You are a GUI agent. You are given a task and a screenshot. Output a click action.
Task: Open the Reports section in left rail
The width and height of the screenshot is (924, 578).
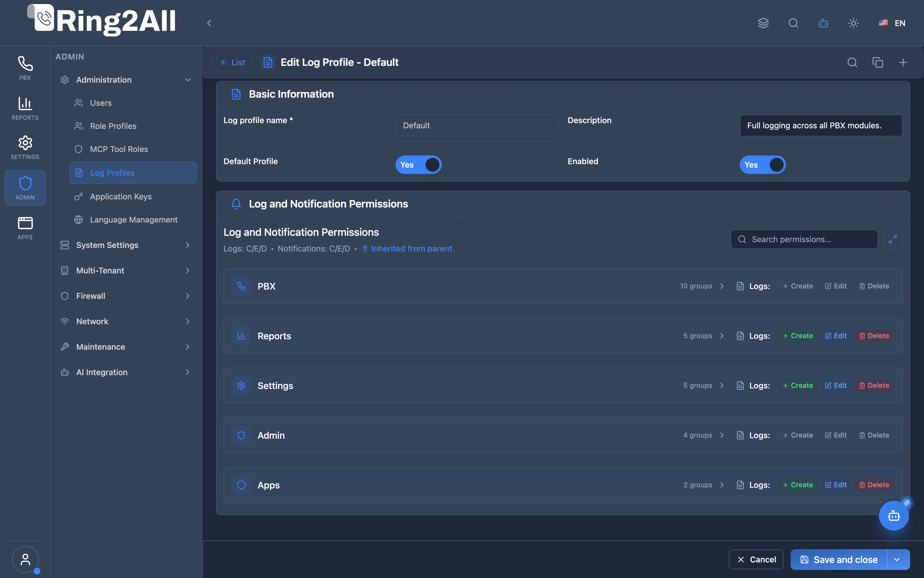tap(25, 108)
